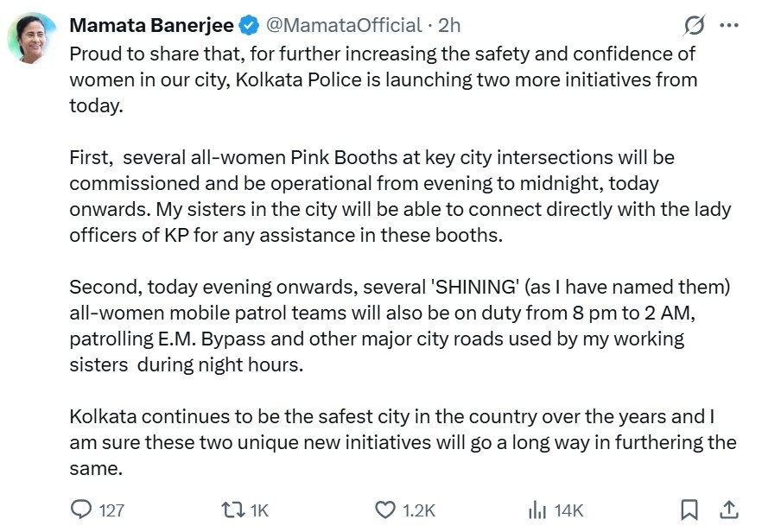View post analytics bar chart icon

(537, 510)
